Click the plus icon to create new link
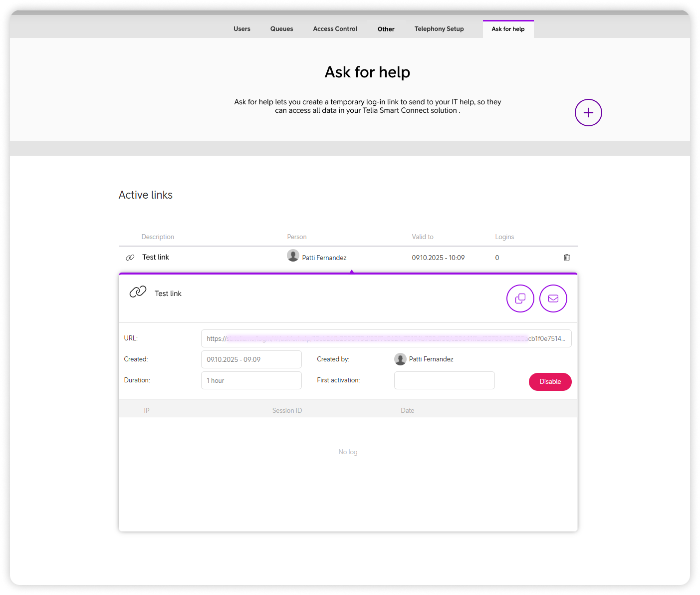 [x=588, y=113]
